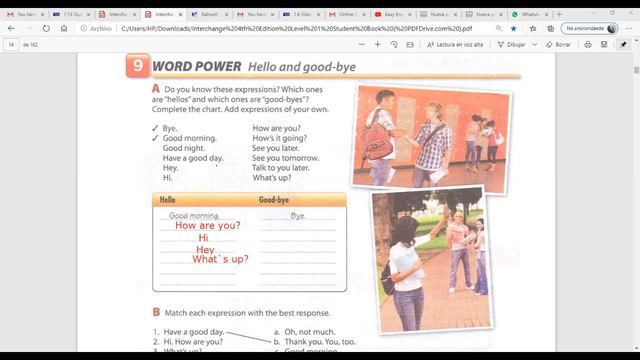Zoom out the PDF with minus icon
Image resolution: width=640 pixels, height=360 pixels.
tap(362, 44)
